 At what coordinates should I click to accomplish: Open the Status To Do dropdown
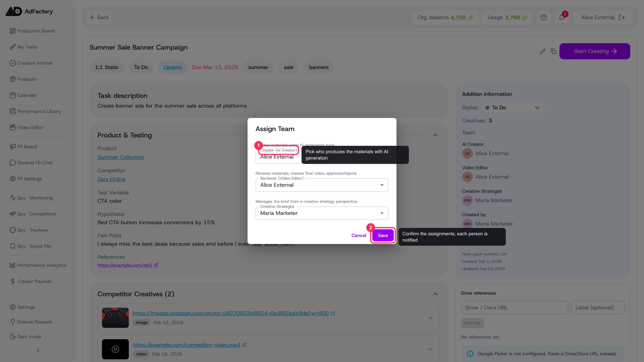[513, 108]
